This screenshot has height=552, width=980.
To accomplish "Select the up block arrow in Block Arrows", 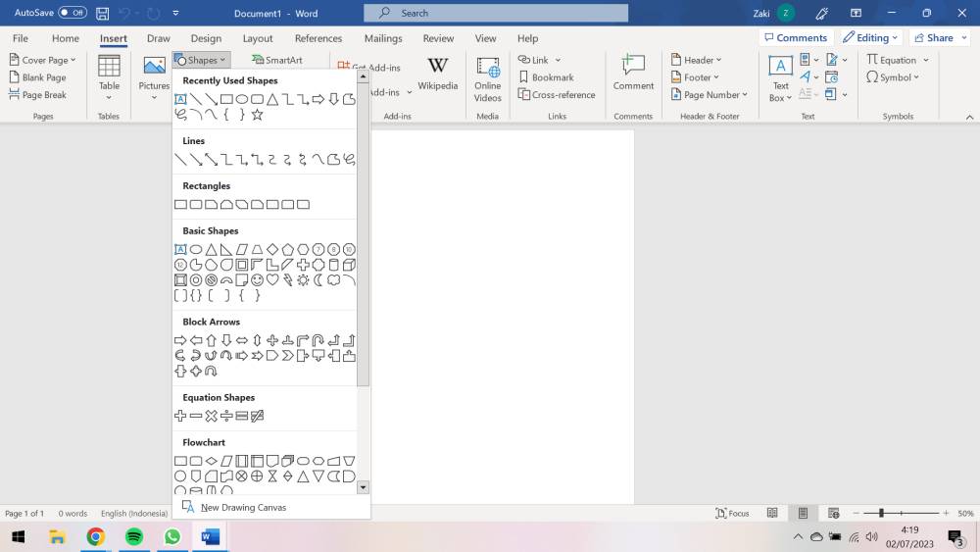I will coord(212,340).
